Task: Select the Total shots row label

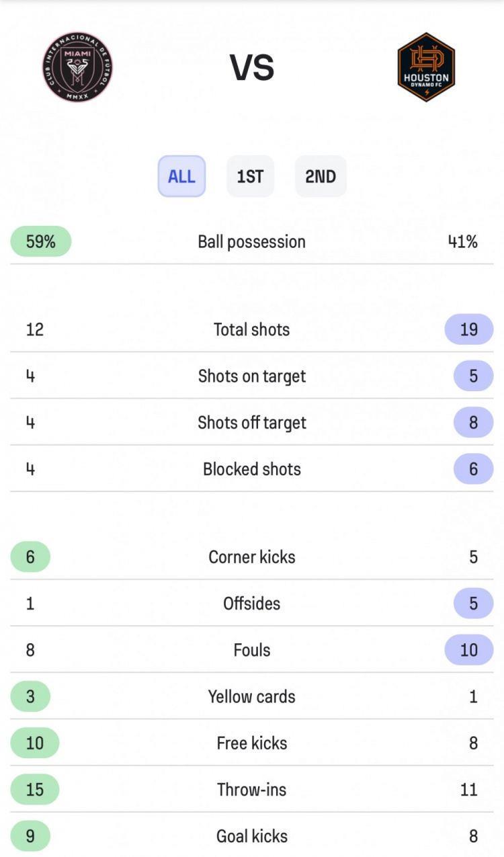Action: click(x=251, y=329)
